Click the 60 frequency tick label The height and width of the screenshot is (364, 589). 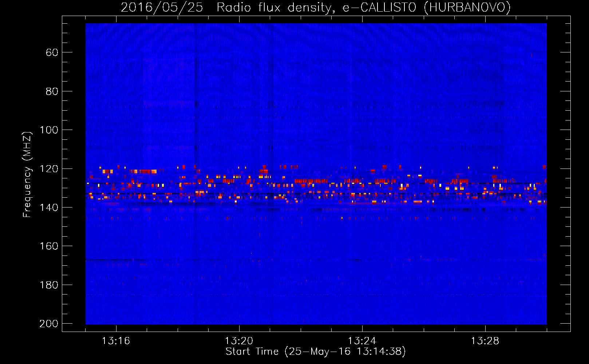(52, 52)
